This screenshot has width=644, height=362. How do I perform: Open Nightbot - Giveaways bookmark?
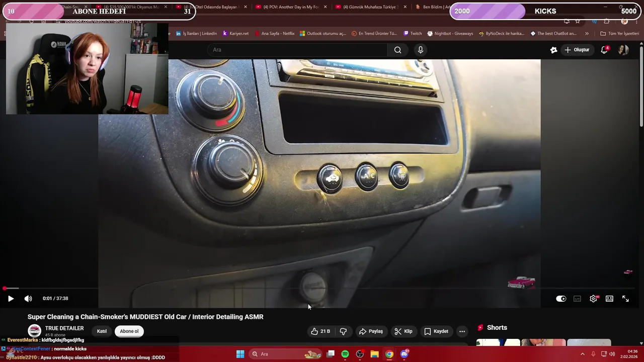[x=450, y=34]
